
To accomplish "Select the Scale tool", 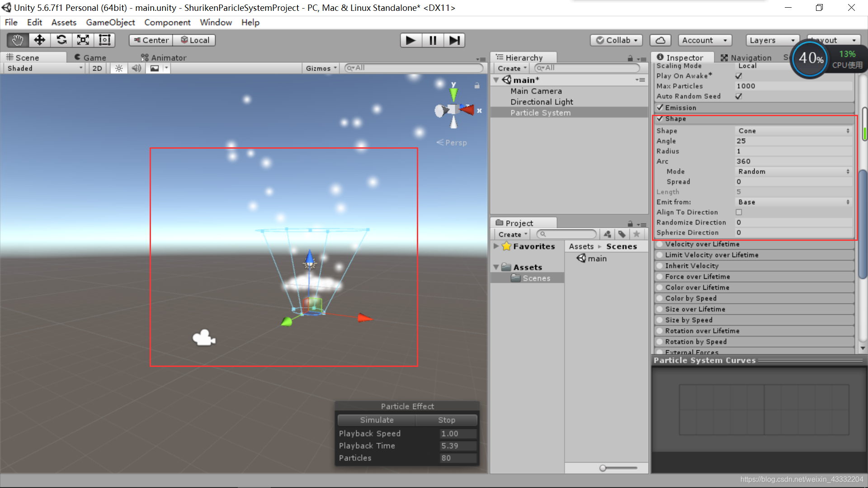I will 83,40.
